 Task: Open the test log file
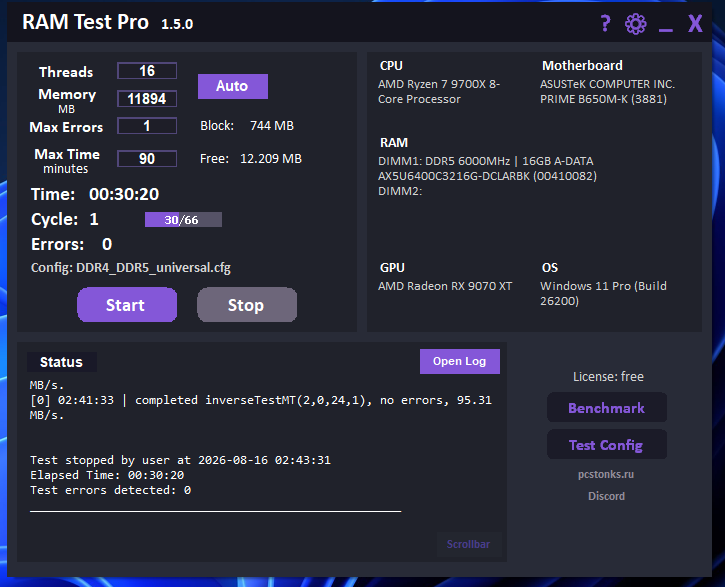(460, 361)
